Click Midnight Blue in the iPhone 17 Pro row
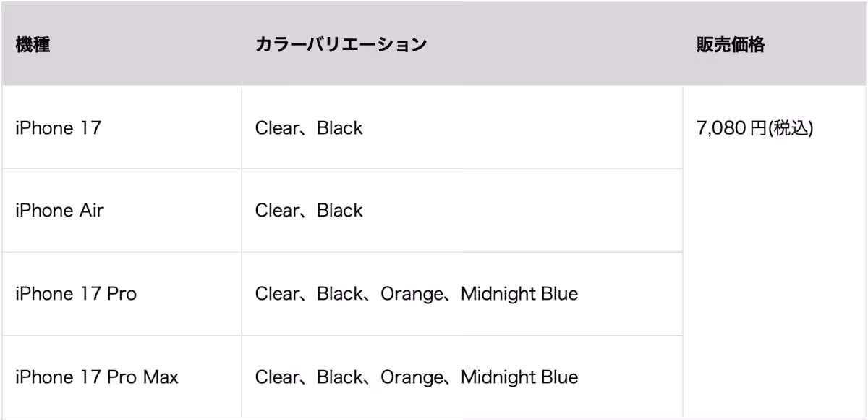 [x=519, y=295]
